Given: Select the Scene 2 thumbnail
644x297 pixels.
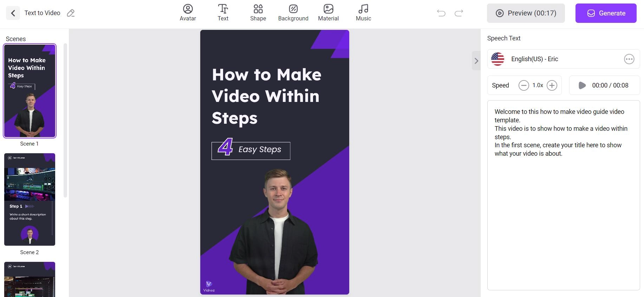Looking at the screenshot, I should (x=30, y=199).
